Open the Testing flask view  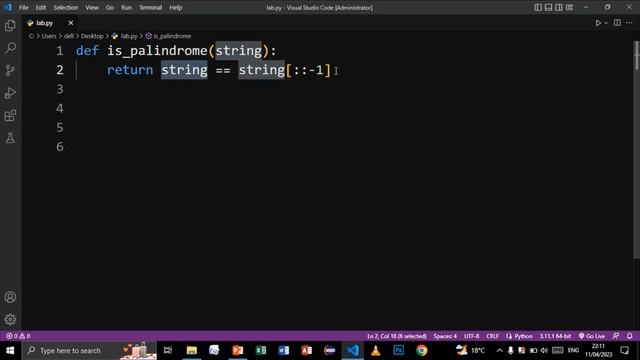click(x=10, y=138)
